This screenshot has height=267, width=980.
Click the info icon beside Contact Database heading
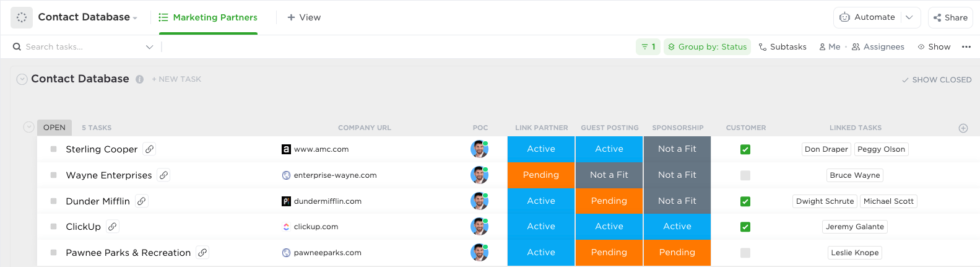coord(139,79)
